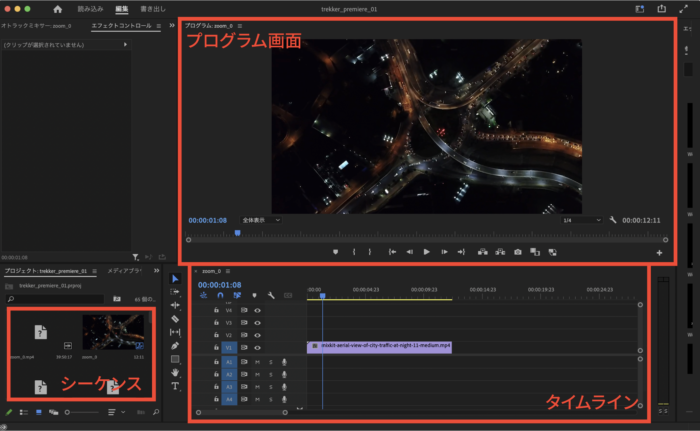Toggle A4 track targeting
The image size is (700, 431).
pyautogui.click(x=229, y=399)
